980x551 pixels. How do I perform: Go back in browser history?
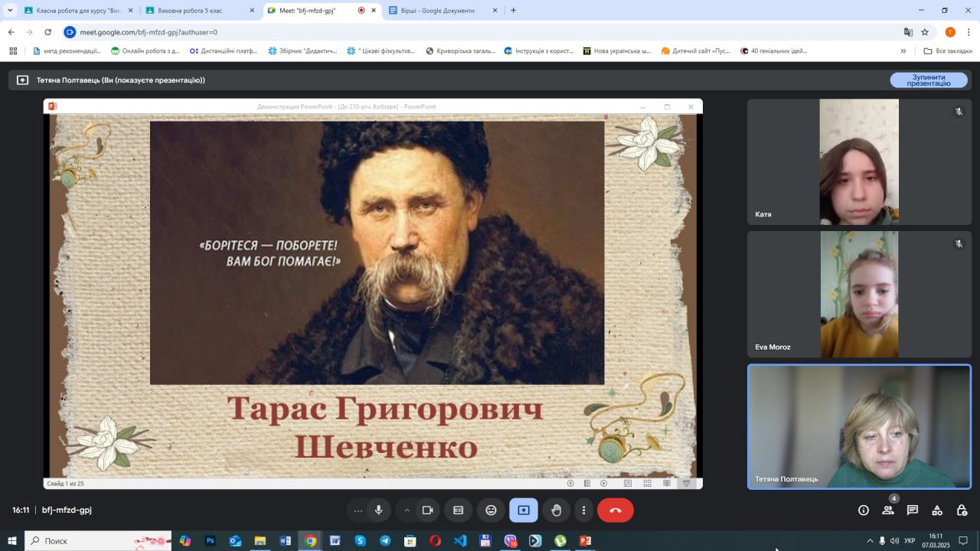11,32
